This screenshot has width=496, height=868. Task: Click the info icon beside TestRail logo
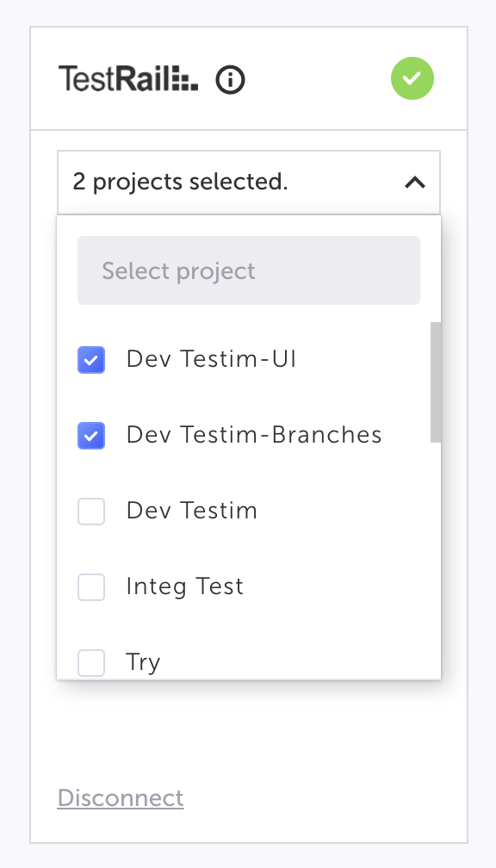coord(230,80)
